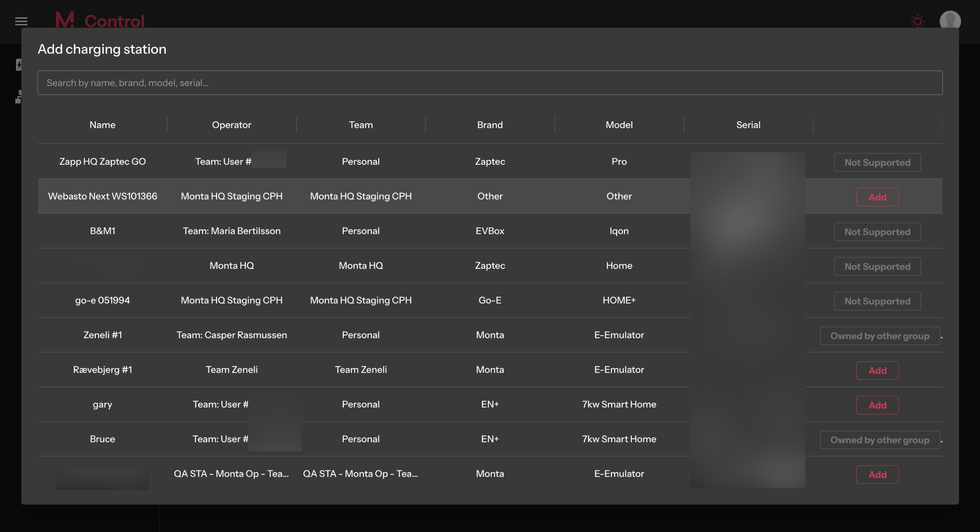Click Not Supported on Zaptec Home row
Viewport: 980px width, 532px height.
877,267
